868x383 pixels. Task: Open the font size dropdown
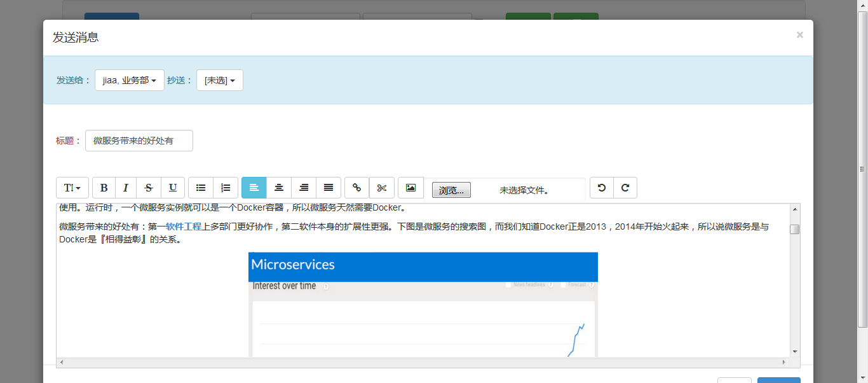(x=72, y=188)
